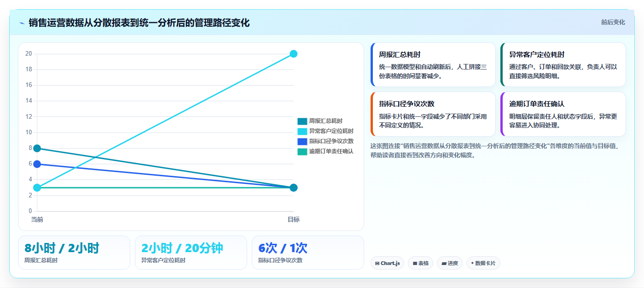Click text starting 通过客户、订单和回款关联
This screenshot has width=644, height=288.
[x=563, y=71]
